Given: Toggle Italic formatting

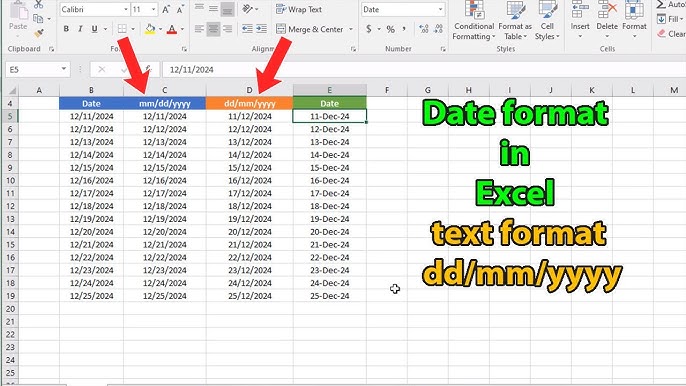Looking at the screenshot, I should click(x=80, y=29).
